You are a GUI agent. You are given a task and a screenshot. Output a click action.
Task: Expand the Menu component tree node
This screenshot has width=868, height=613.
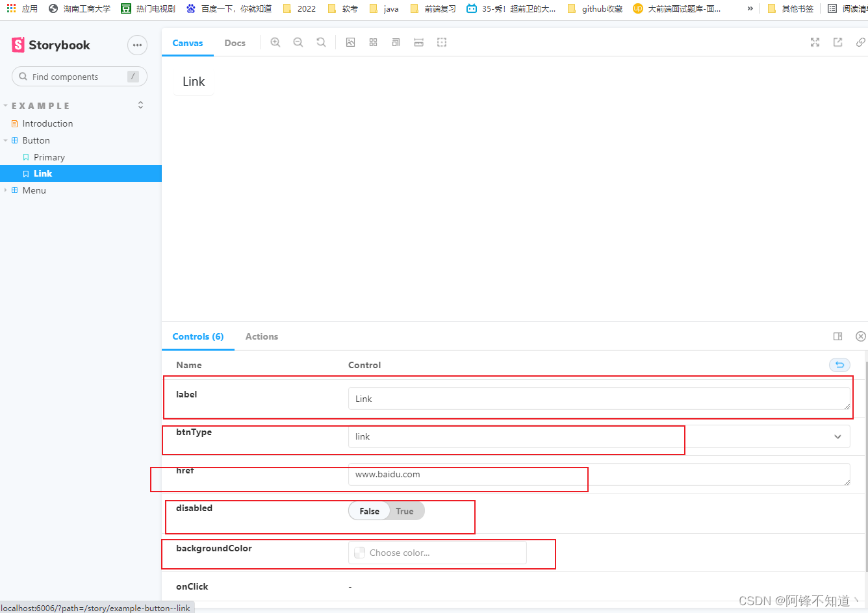[6, 190]
